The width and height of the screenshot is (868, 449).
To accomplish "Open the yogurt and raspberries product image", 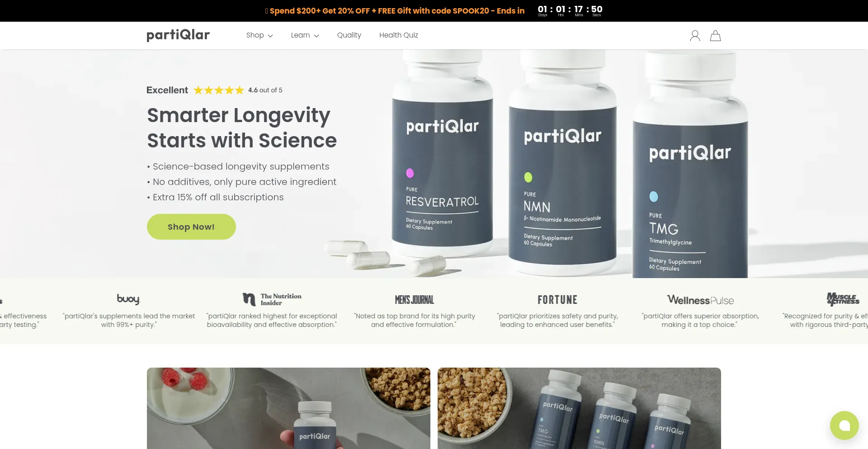I will [x=288, y=408].
